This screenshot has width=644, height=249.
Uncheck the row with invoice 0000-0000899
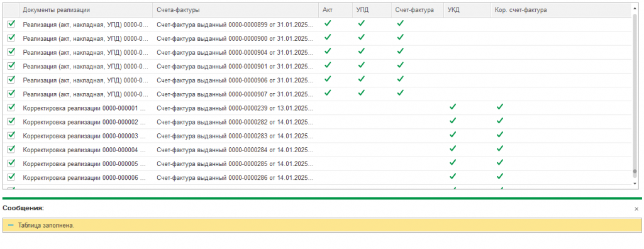coord(11,24)
